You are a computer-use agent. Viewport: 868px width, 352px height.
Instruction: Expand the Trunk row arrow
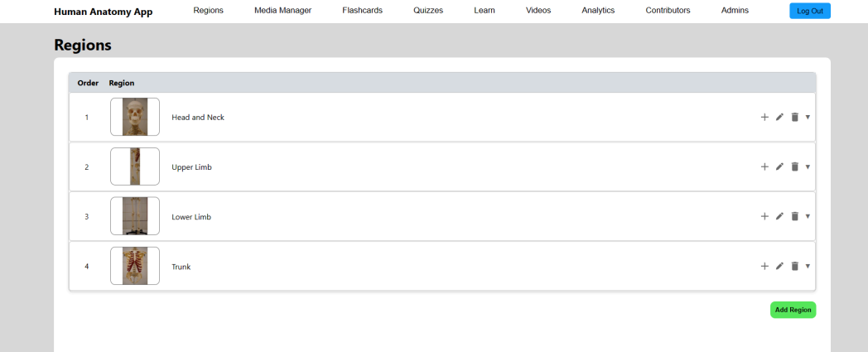808,266
